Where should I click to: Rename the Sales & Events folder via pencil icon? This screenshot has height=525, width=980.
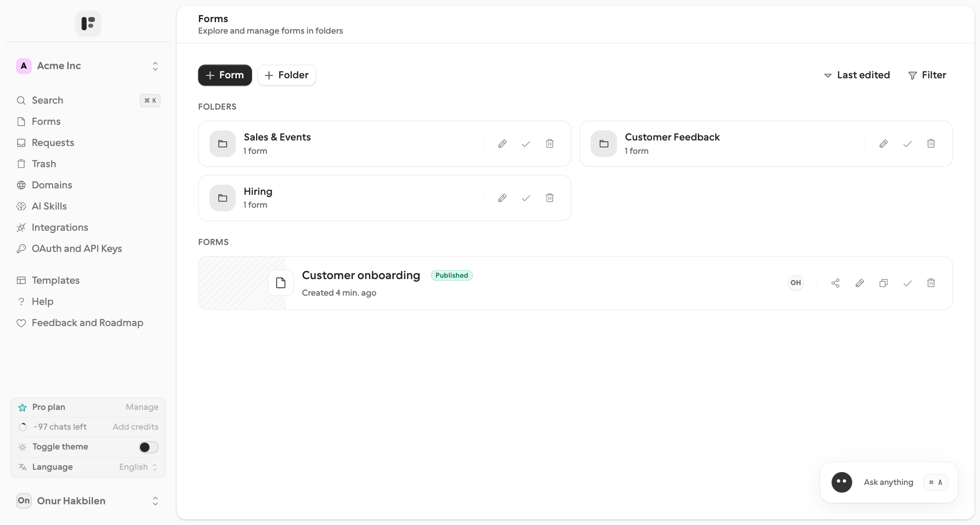pyautogui.click(x=502, y=144)
